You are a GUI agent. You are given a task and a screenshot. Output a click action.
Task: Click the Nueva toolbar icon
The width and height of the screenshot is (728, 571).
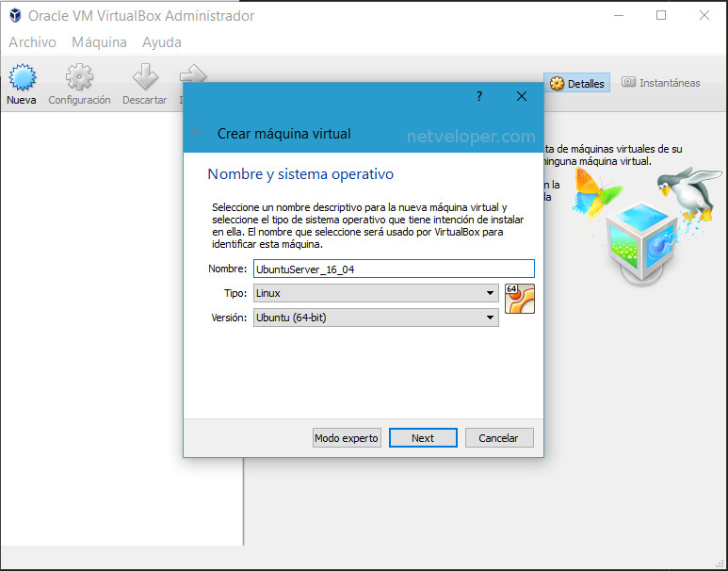tap(22, 77)
